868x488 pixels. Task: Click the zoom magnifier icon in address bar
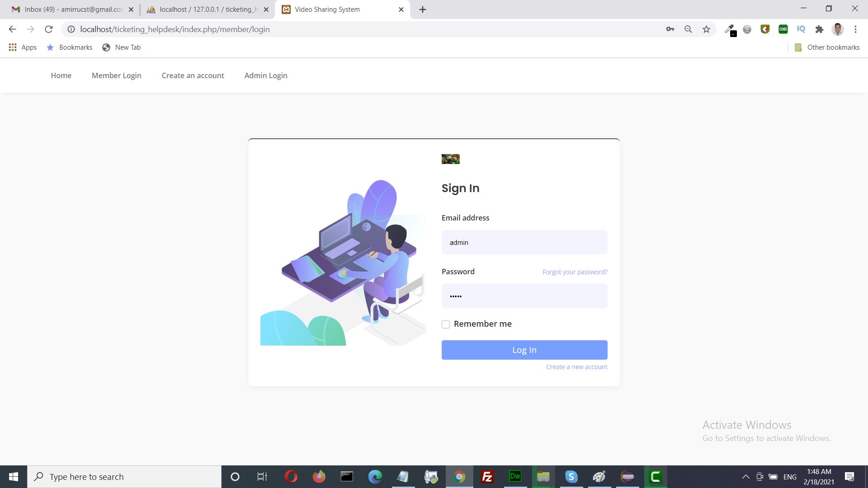coord(688,29)
